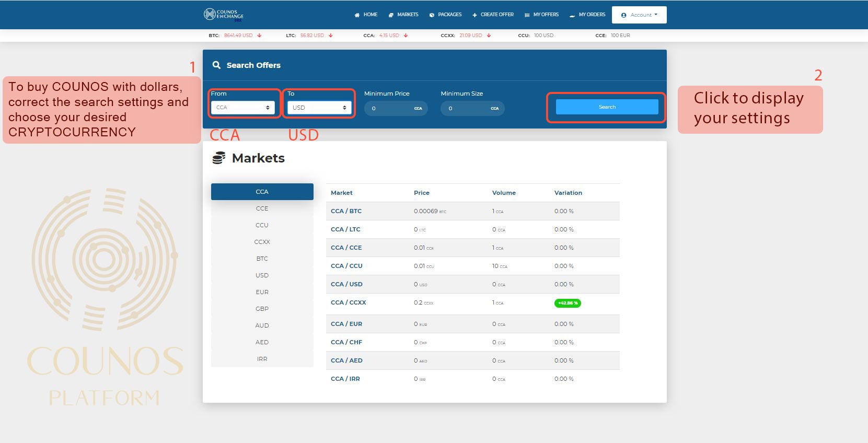This screenshot has height=443, width=868.
Task: Click the Price column header
Action: pos(422,193)
